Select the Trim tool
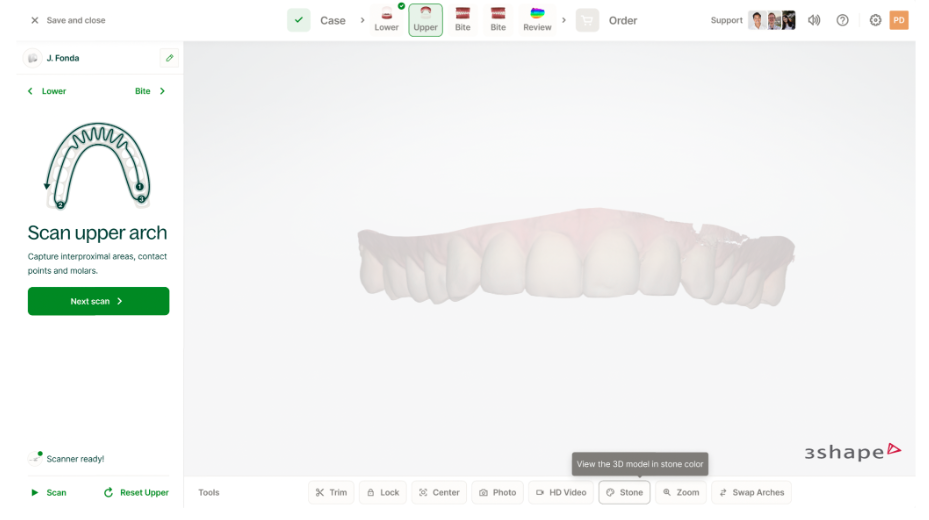Image resolution: width=929 pixels, height=520 pixels. click(331, 492)
